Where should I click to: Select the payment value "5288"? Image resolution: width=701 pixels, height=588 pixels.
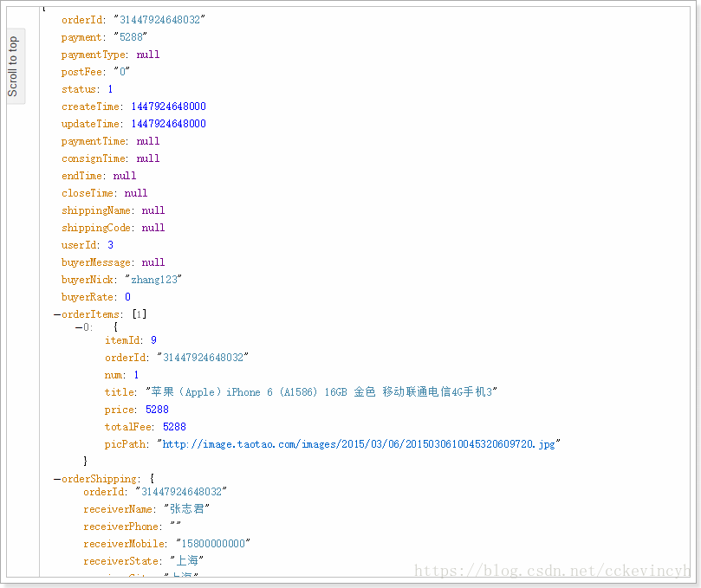click(131, 37)
